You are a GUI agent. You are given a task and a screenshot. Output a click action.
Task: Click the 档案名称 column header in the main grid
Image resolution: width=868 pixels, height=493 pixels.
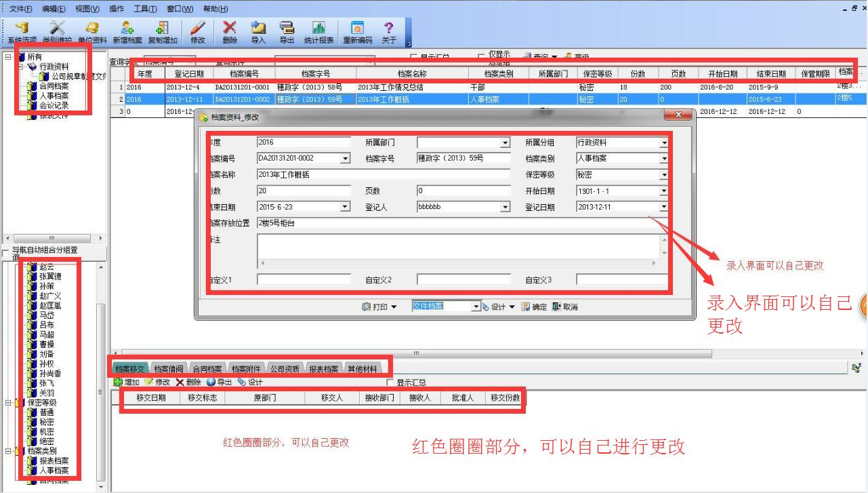[411, 74]
